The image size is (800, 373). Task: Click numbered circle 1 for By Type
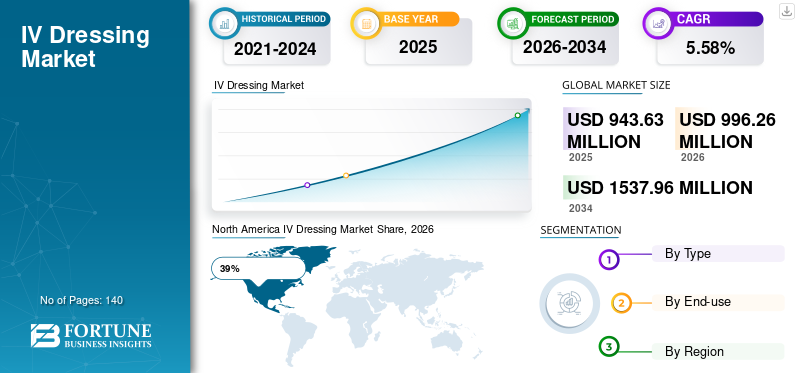click(608, 260)
